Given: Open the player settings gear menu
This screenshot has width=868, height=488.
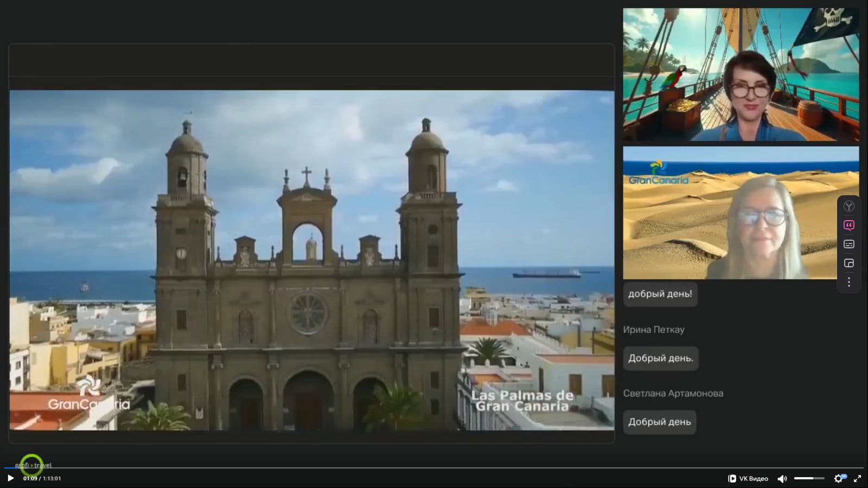Looking at the screenshot, I should point(839,478).
